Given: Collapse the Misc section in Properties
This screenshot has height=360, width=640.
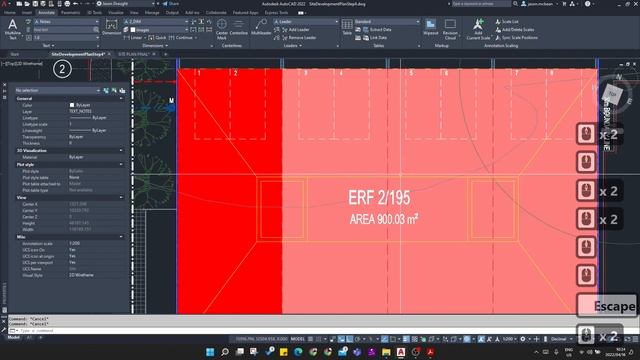Looking at the screenshot, I should point(121,237).
